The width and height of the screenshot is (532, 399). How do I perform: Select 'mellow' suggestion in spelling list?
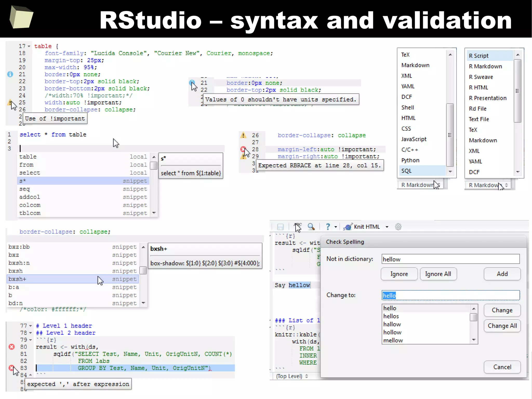point(426,341)
